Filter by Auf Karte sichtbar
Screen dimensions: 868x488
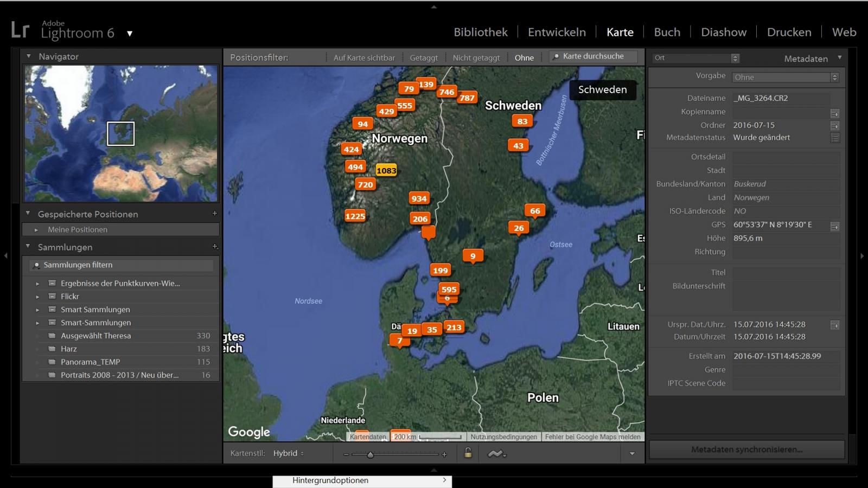[x=364, y=57]
